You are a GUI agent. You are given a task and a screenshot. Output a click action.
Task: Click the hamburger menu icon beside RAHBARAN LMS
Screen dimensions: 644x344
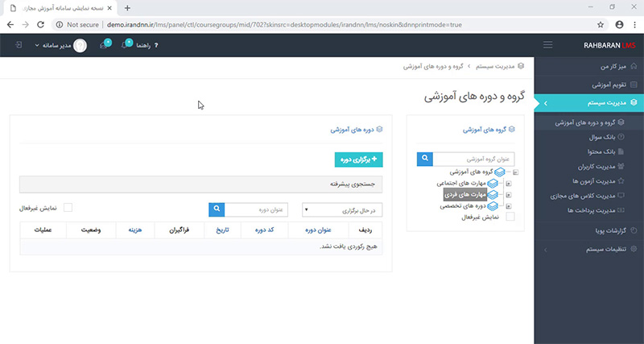(548, 44)
